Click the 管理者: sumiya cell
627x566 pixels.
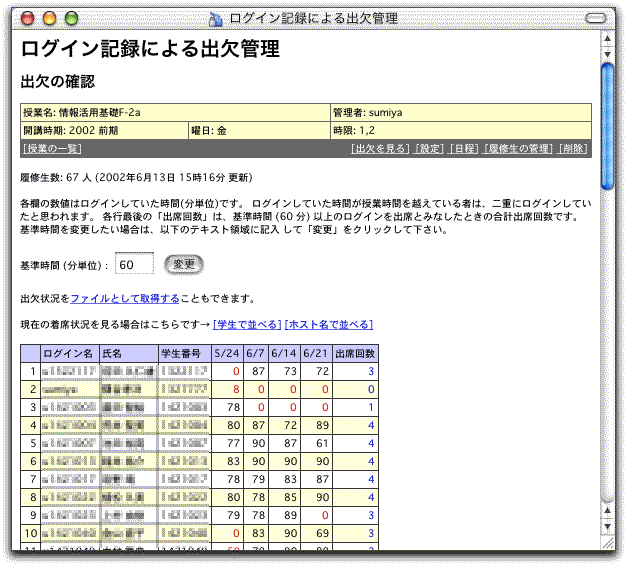[x=461, y=113]
